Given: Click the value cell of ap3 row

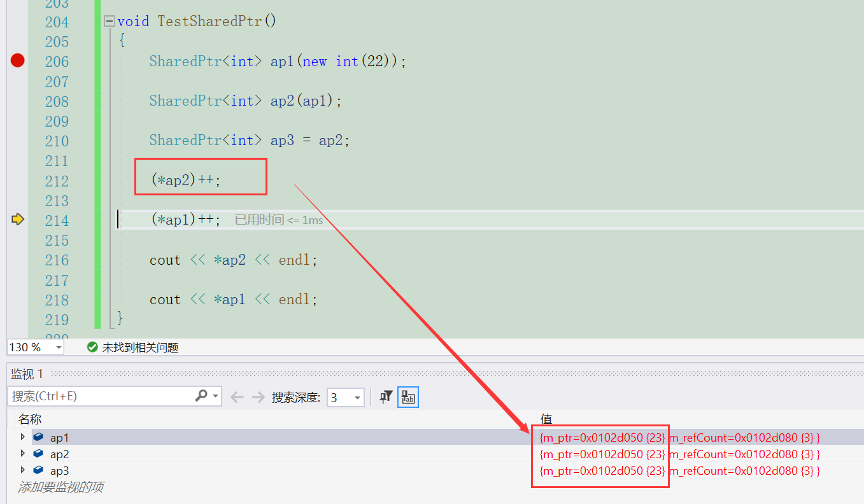Looking at the screenshot, I should (679, 471).
